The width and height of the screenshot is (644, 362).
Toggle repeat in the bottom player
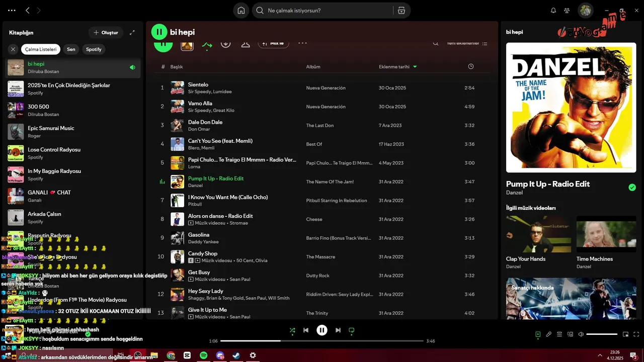click(x=352, y=330)
